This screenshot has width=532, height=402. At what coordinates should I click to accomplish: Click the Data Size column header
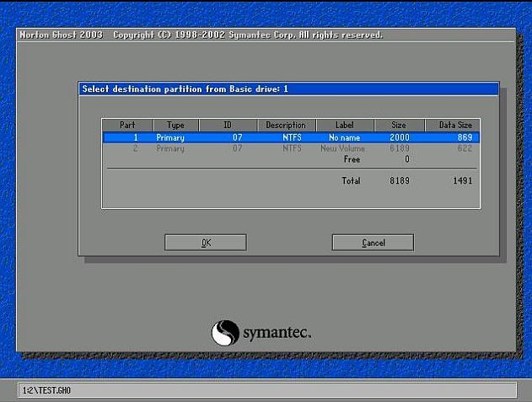(x=452, y=126)
